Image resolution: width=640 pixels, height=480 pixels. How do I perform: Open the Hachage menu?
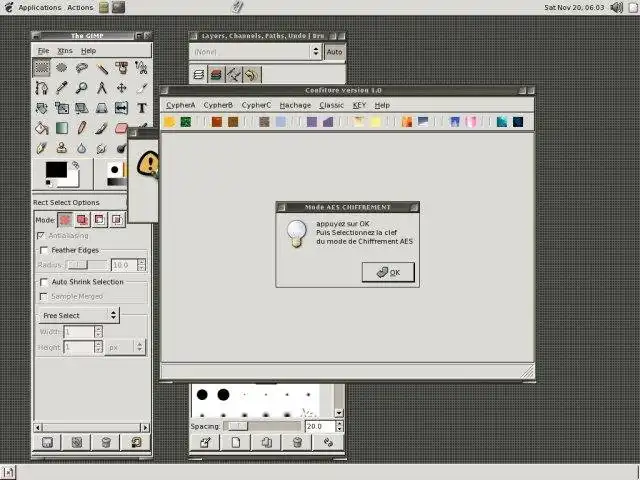pos(295,105)
